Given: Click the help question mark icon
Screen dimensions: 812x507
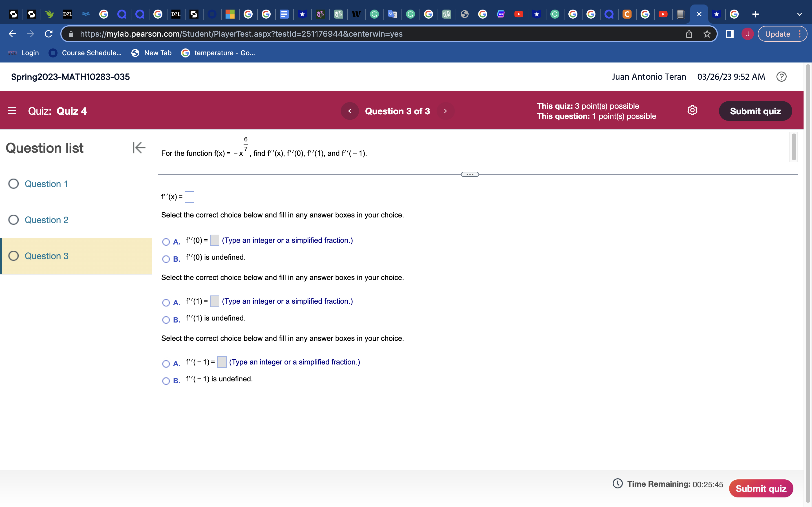Looking at the screenshot, I should [782, 77].
